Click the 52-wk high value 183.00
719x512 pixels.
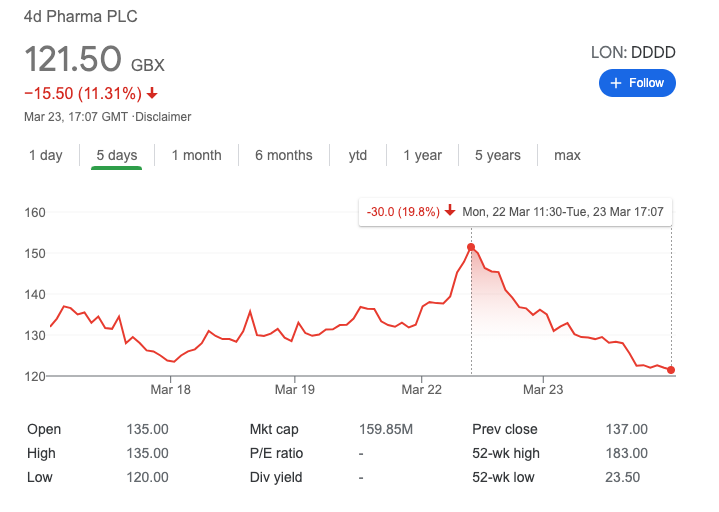point(626,453)
